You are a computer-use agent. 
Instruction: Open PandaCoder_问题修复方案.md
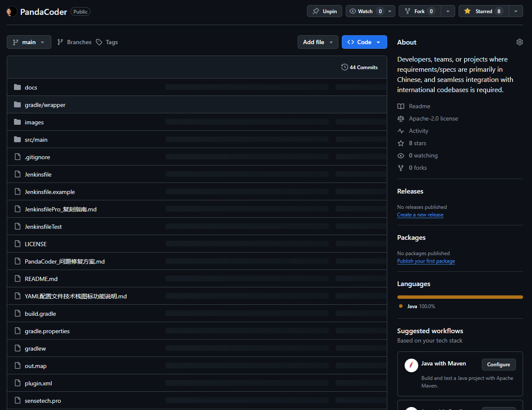(x=65, y=261)
